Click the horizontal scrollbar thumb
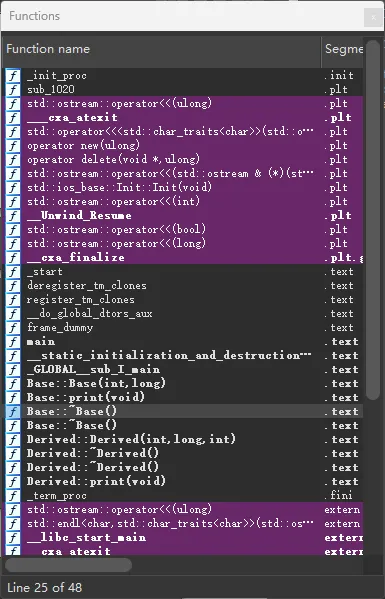The height and width of the screenshot is (599, 385). tap(68, 565)
